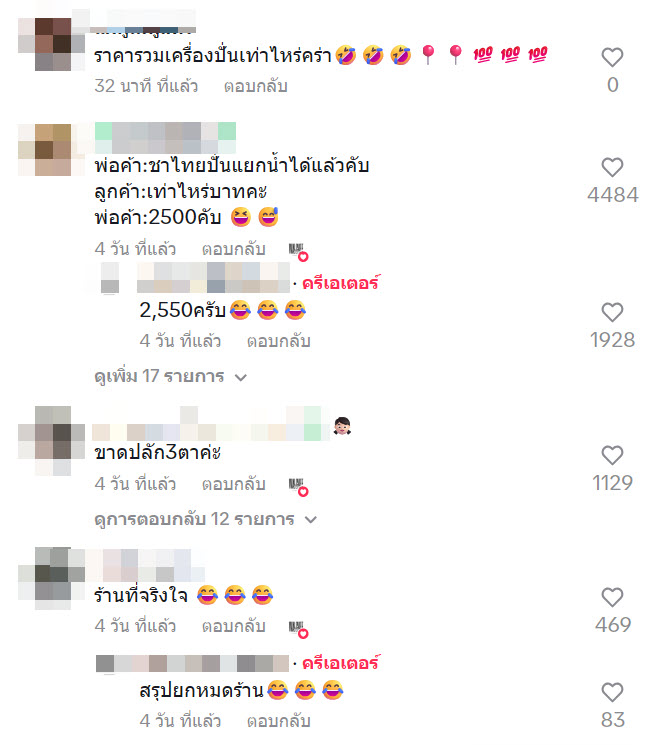
Task: Click the creator-liked badge under the ร้านที่จริงใจ comment
Action: tap(298, 629)
